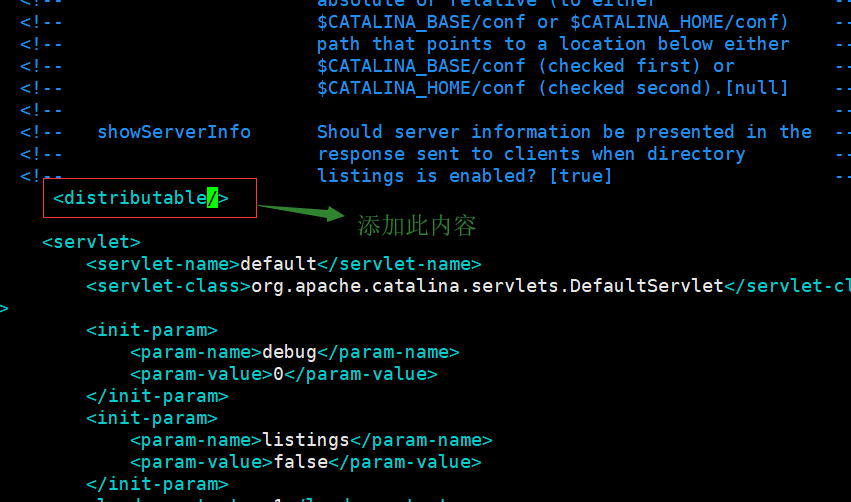
Task: Click the param-value '0'
Action: pos(278,374)
